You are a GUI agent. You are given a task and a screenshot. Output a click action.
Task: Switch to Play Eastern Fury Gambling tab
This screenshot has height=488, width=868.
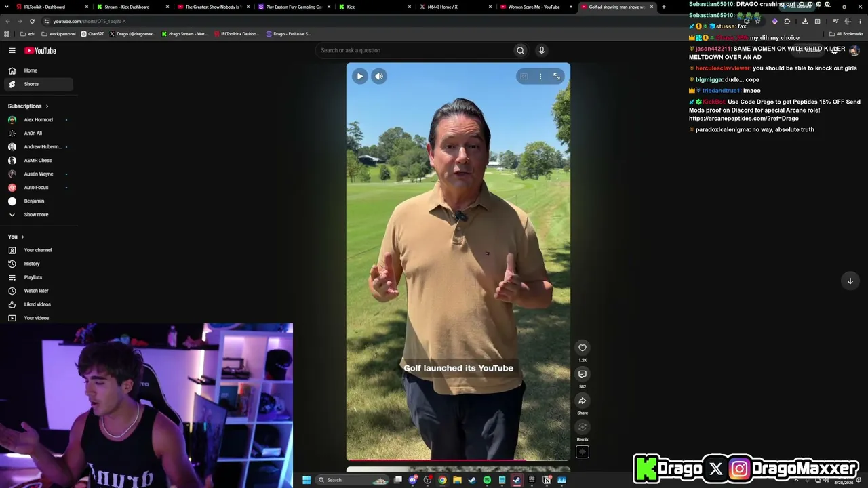(293, 7)
